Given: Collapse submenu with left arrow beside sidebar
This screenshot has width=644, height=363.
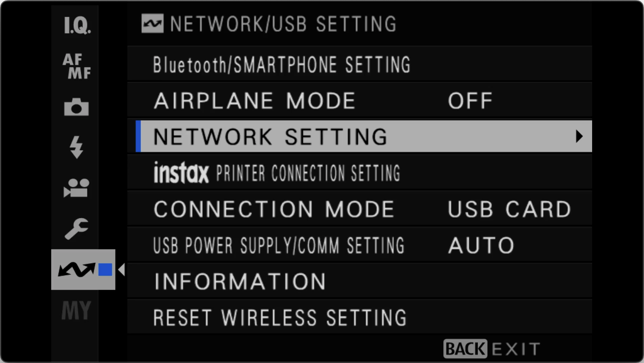Looking at the screenshot, I should coord(122,270).
